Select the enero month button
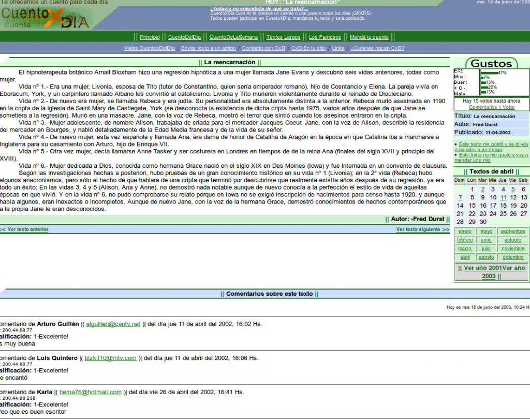 coord(465,231)
